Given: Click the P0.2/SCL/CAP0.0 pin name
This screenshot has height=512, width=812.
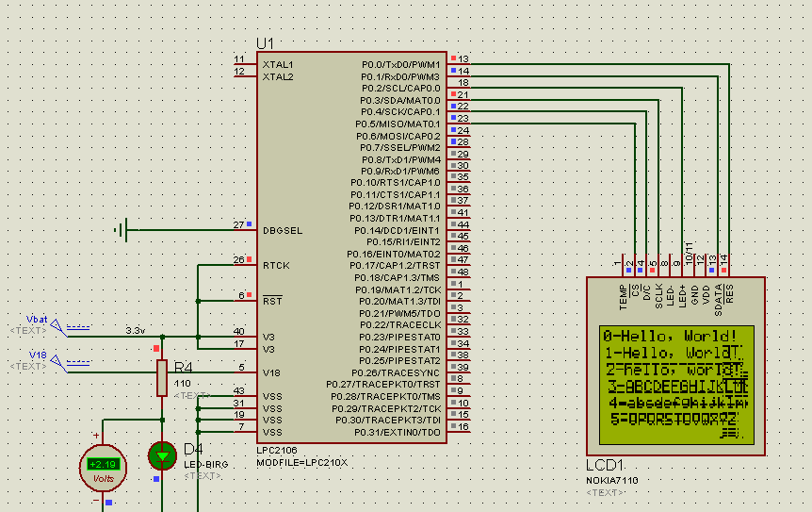Looking at the screenshot, I should tap(401, 89).
